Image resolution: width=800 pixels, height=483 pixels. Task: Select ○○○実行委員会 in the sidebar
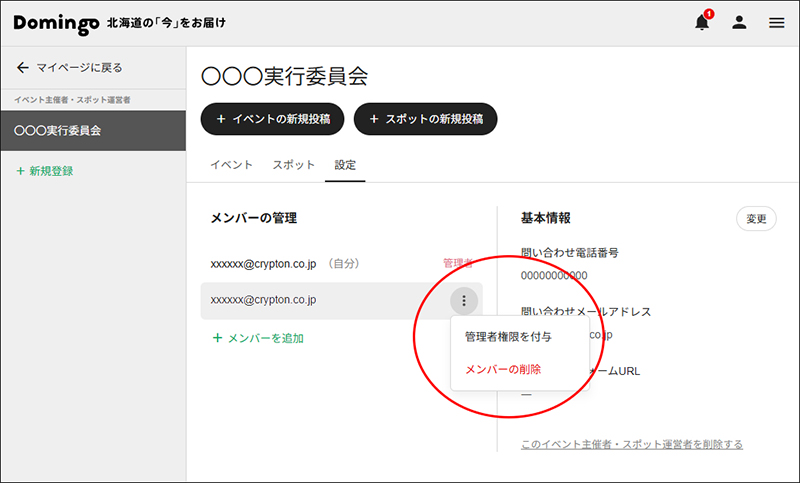pos(93,131)
